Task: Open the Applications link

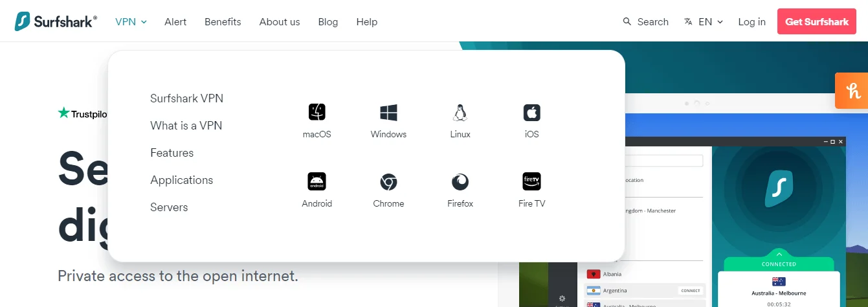Action: click(x=181, y=180)
